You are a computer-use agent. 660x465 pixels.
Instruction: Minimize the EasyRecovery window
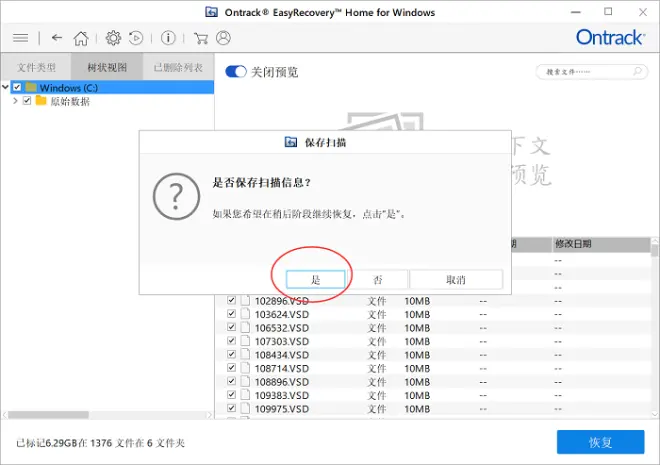click(575, 12)
